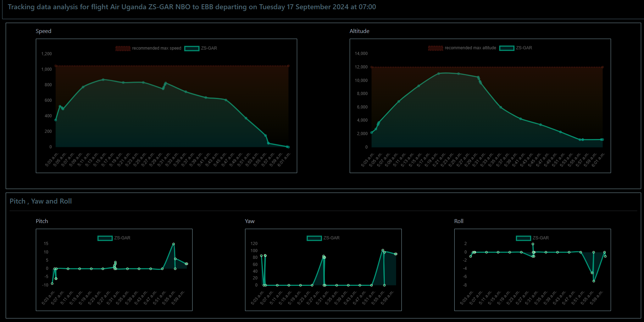Click the highest yaw data point
The height and width of the screenshot is (322, 644).
tap(383, 250)
